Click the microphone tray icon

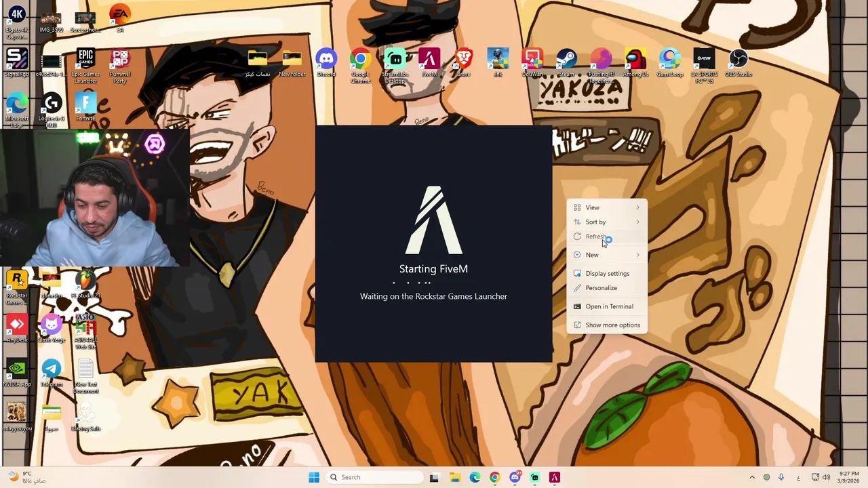[781, 477]
